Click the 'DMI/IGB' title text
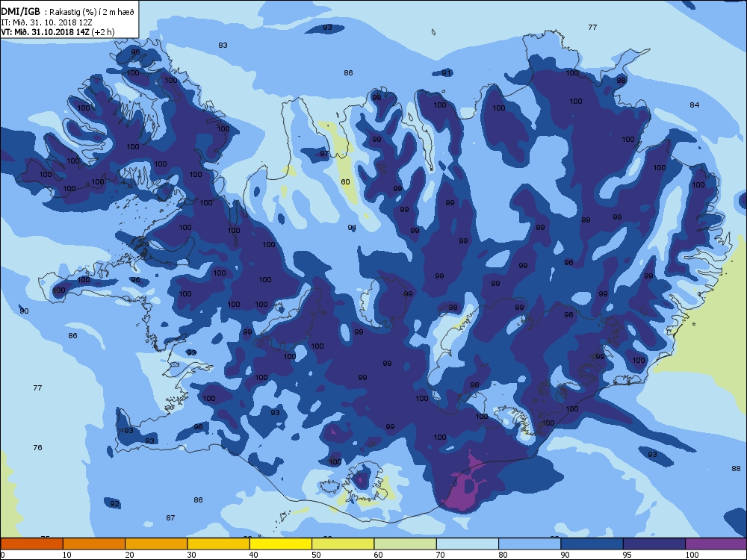 point(20,12)
